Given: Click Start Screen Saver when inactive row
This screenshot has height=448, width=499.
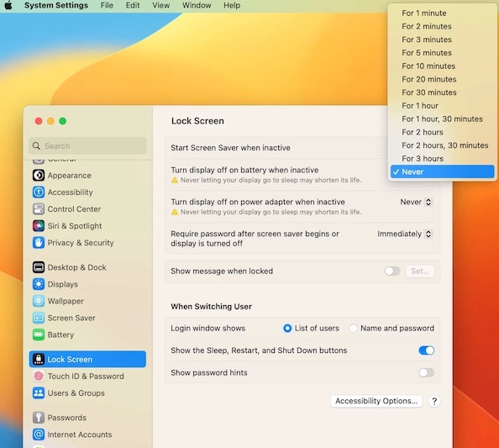Looking at the screenshot, I should pyautogui.click(x=277, y=148).
